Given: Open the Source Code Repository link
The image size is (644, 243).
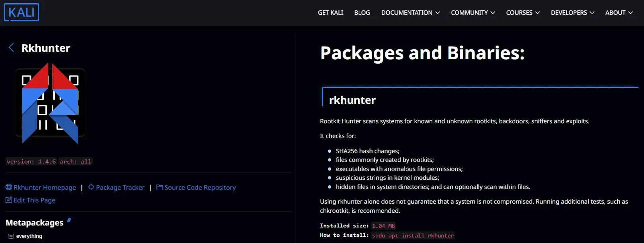Looking at the screenshot, I should [x=200, y=187].
